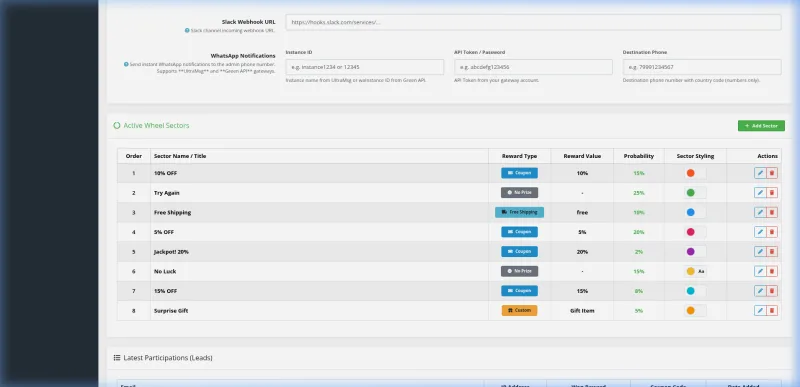The width and height of the screenshot is (800, 387).
Task: Delete the Free Shipping sector
Action: click(772, 212)
